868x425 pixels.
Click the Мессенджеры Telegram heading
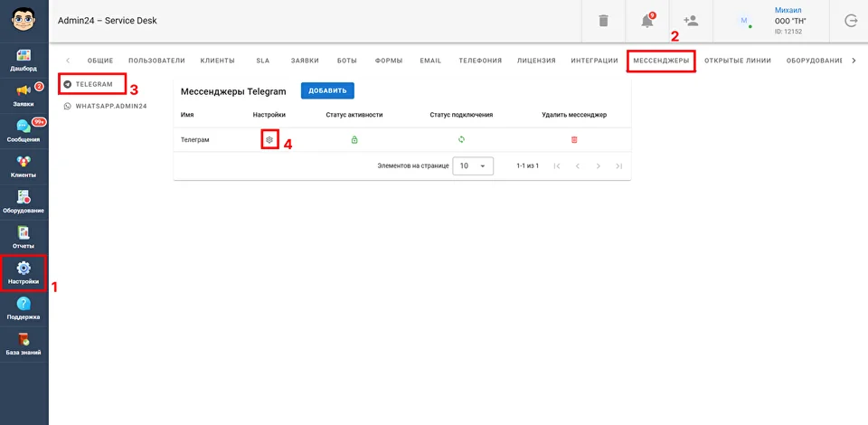(233, 91)
